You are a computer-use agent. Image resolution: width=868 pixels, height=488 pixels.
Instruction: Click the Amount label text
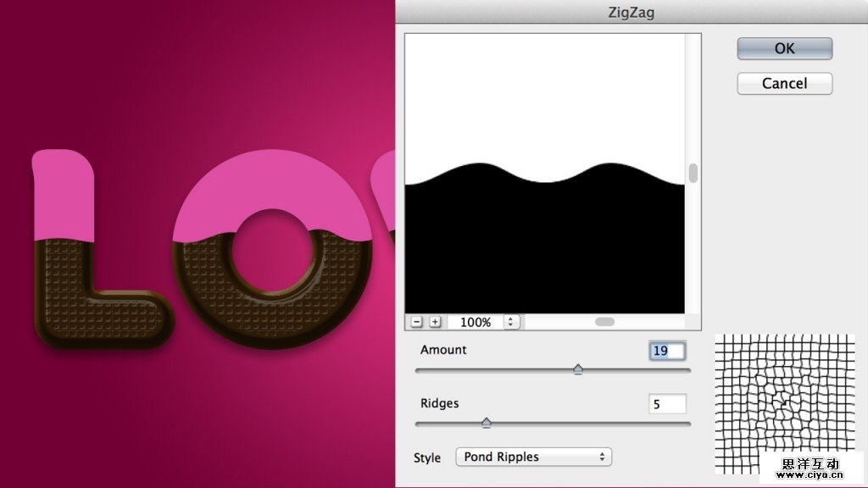pyautogui.click(x=444, y=350)
